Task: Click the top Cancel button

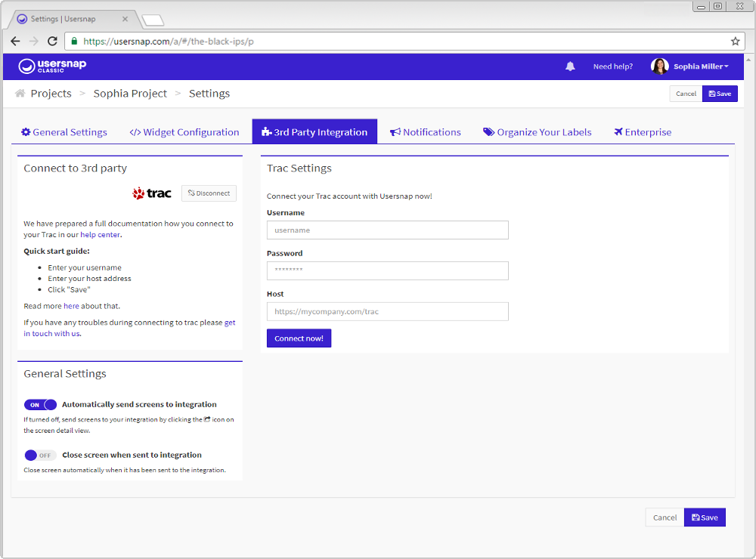Action: [686, 94]
